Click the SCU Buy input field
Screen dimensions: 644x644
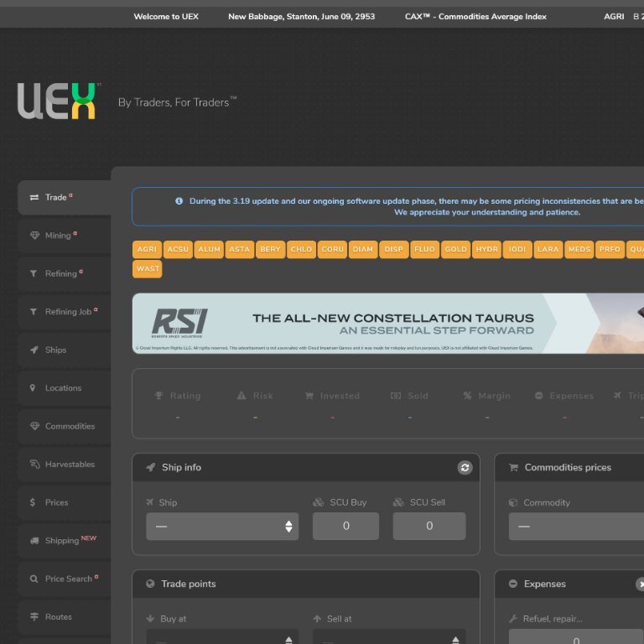coord(345,526)
